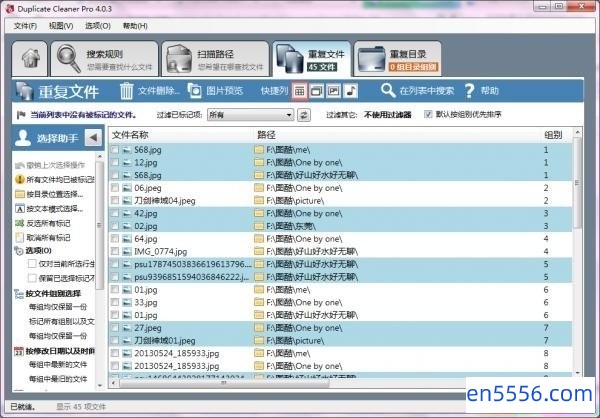
Task: Select the window layout quick-column icon
Action: click(x=316, y=91)
